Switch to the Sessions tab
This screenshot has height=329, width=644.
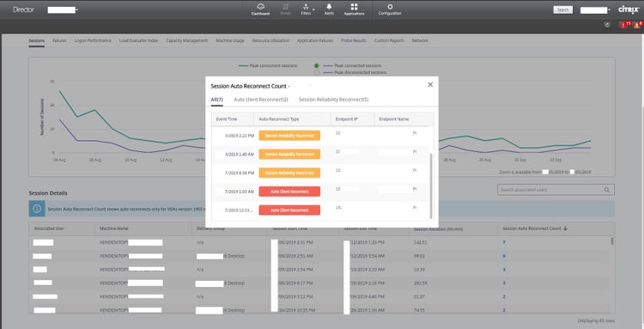tap(37, 40)
